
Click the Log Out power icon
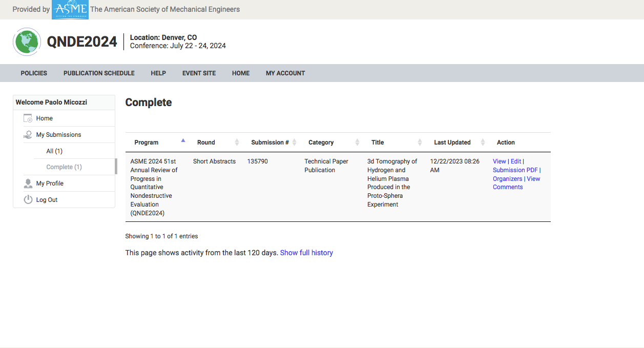(x=28, y=200)
